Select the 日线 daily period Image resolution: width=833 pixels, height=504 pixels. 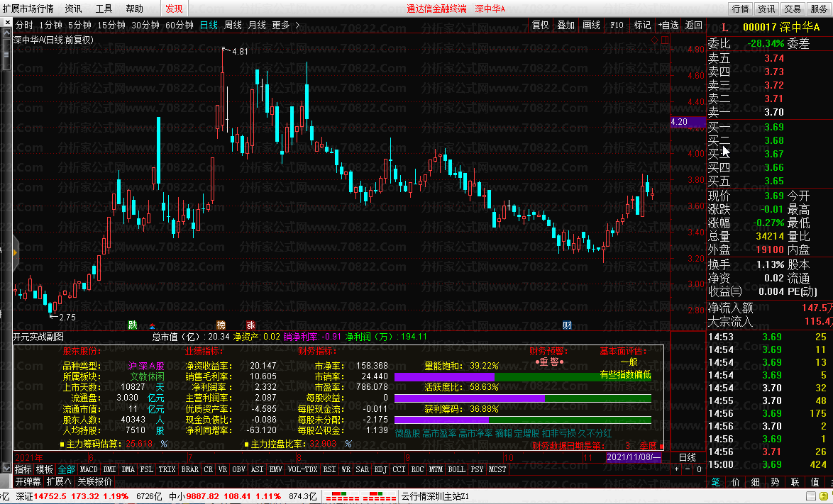209,25
